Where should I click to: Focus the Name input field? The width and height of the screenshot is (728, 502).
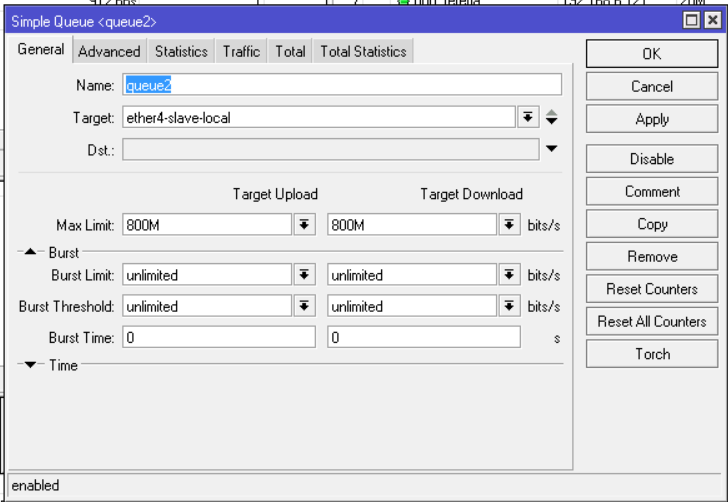342,85
